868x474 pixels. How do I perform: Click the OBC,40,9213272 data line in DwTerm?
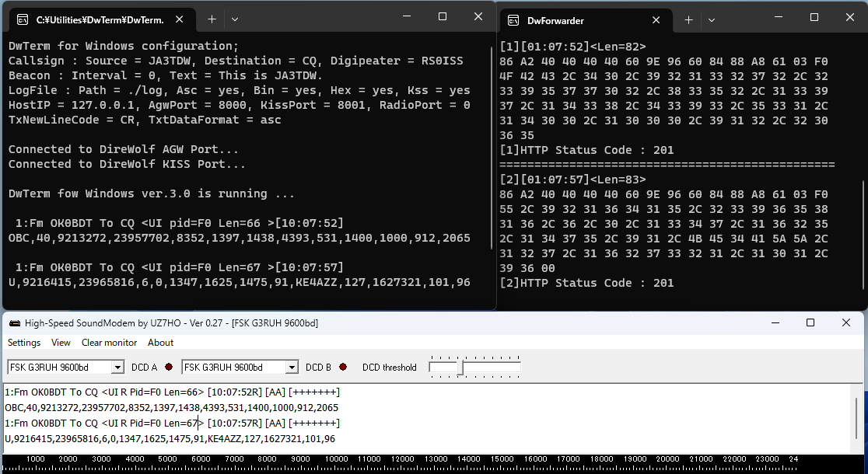239,238
